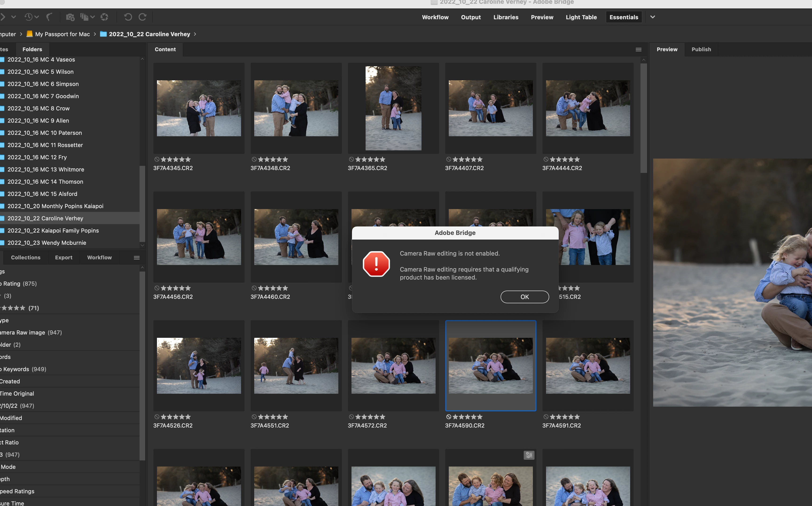Viewport: 812px width, 506px height.
Task: Click Camera Raw settings badge on thumbnail
Action: point(529,455)
